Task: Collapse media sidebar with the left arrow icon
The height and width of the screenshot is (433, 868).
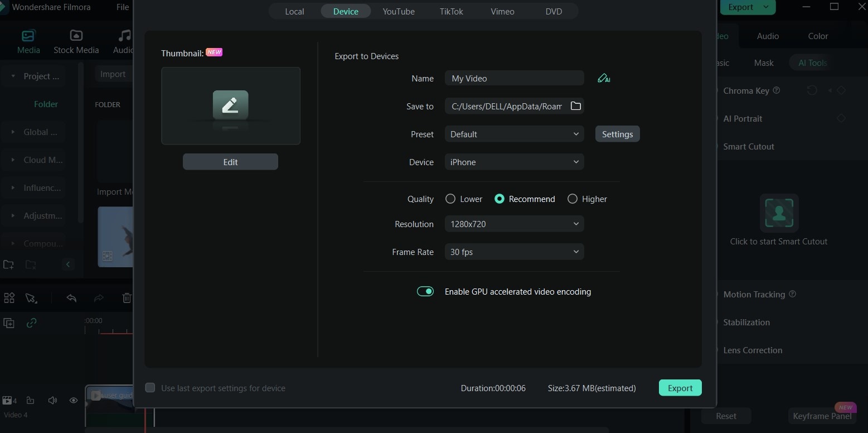Action: (68, 264)
